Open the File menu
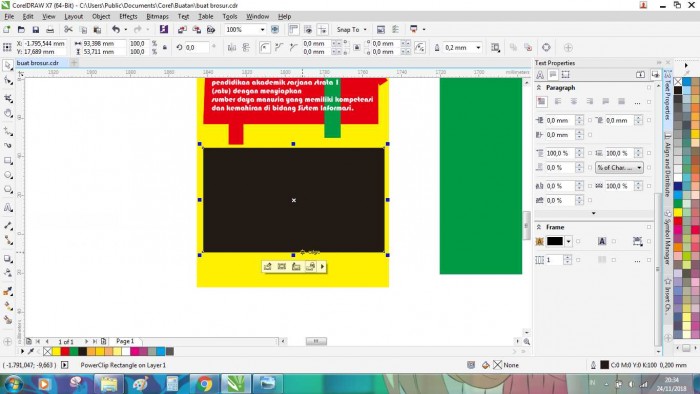700x394 pixels. pyautogui.click(x=9, y=17)
